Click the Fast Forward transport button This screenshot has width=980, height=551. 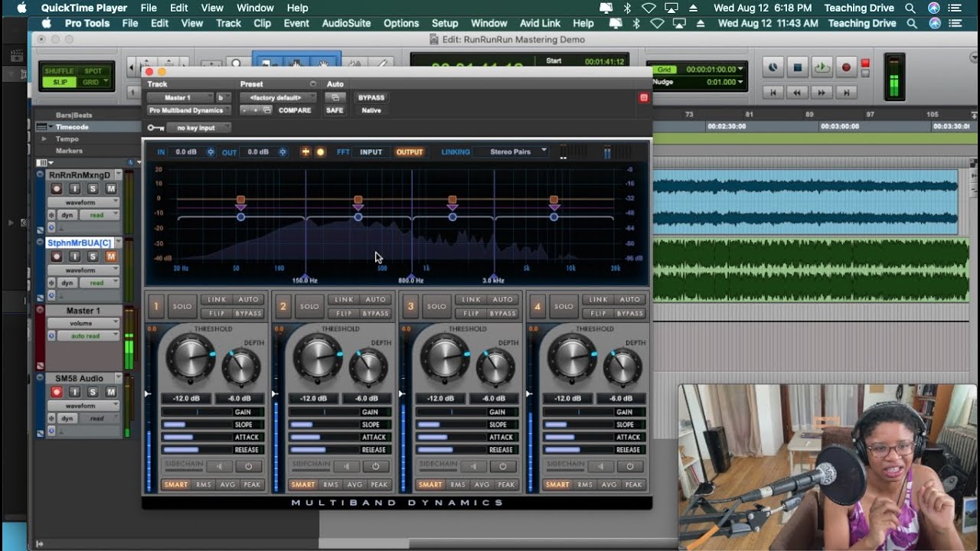[x=822, y=92]
